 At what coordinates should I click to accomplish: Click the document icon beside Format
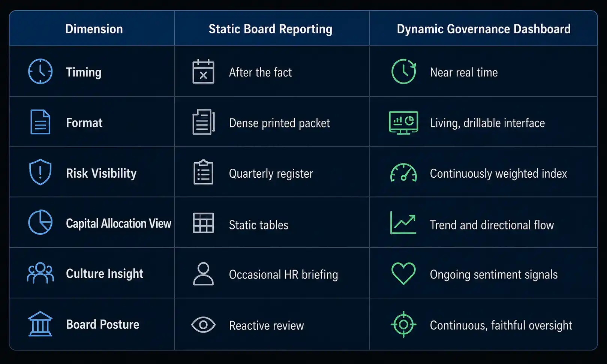(40, 122)
